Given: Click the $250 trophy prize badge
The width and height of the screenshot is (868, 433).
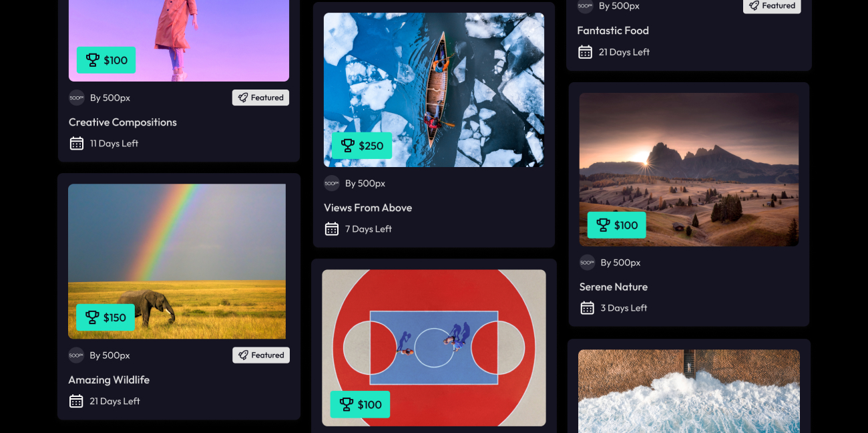Looking at the screenshot, I should click(361, 146).
